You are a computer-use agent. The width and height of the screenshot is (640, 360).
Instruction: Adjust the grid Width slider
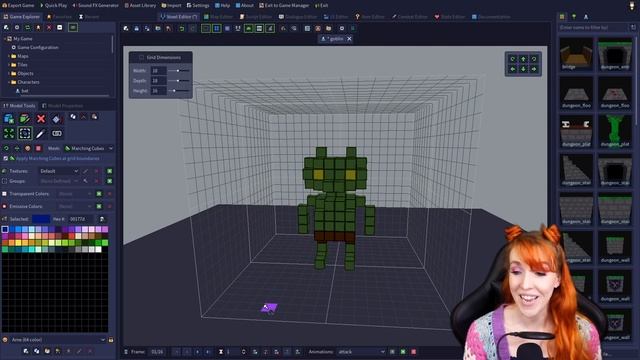pos(179,71)
